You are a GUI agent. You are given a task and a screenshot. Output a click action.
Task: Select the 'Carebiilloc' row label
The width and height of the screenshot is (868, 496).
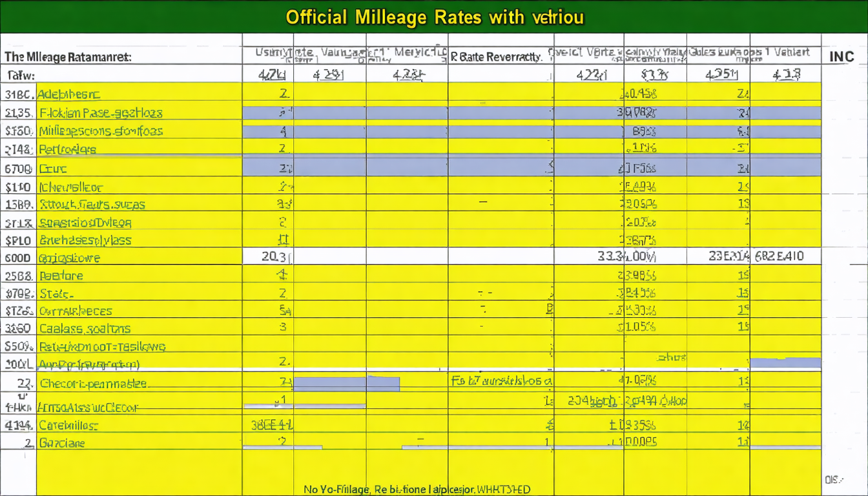[68, 426]
